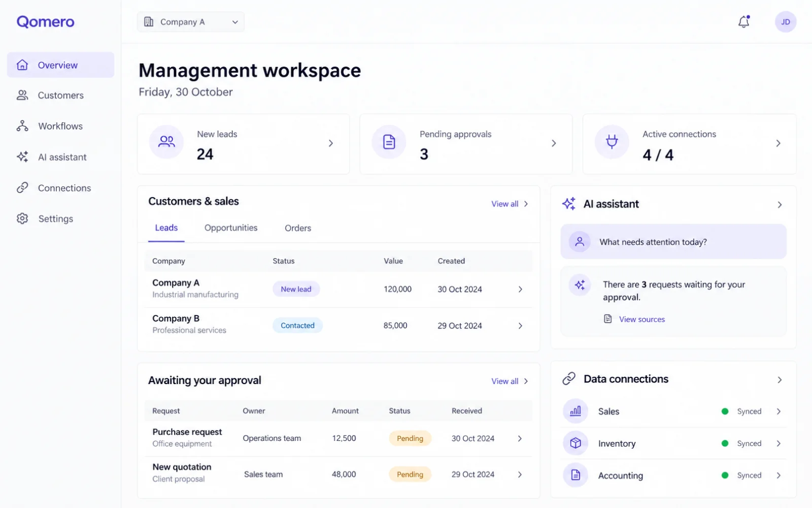Switch to the Leads tab
812x508 pixels.
click(166, 228)
